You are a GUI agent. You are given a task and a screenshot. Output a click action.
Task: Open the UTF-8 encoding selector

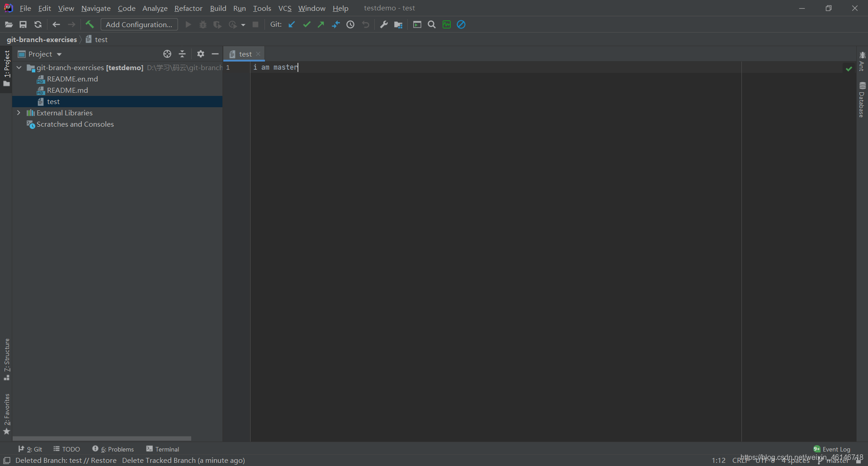click(766, 461)
